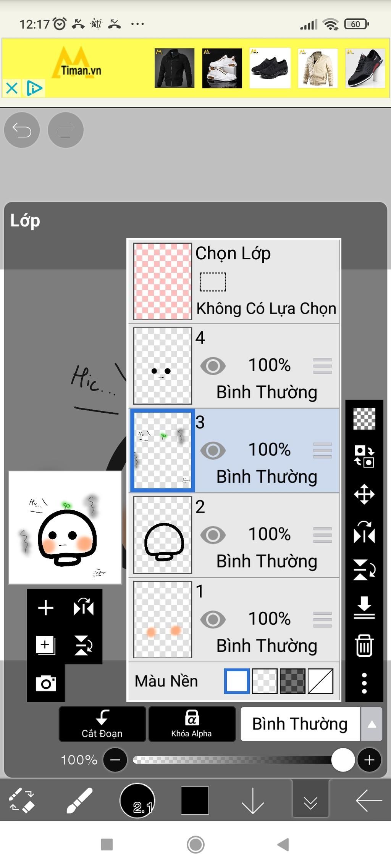This screenshot has height=868, width=391.
Task: Delete layer using trash can icon
Action: pos(364,645)
